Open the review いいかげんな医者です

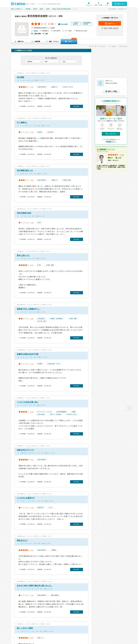click(x=26, y=498)
